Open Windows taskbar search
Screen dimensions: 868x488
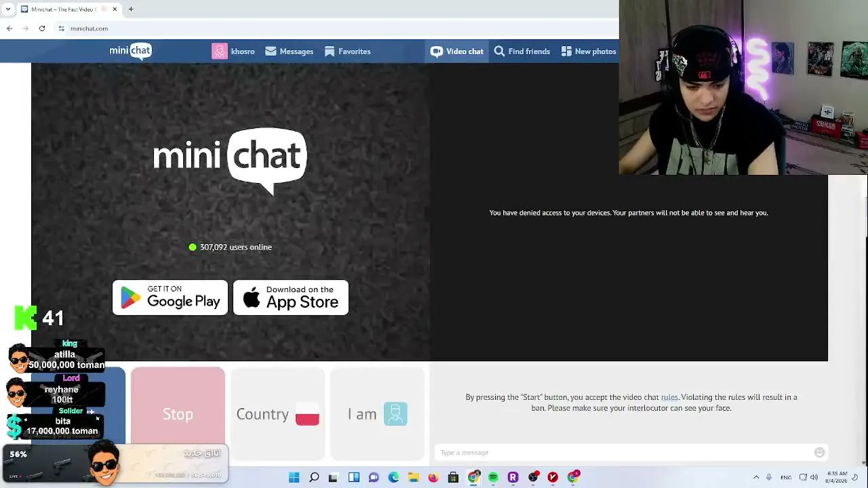point(314,477)
